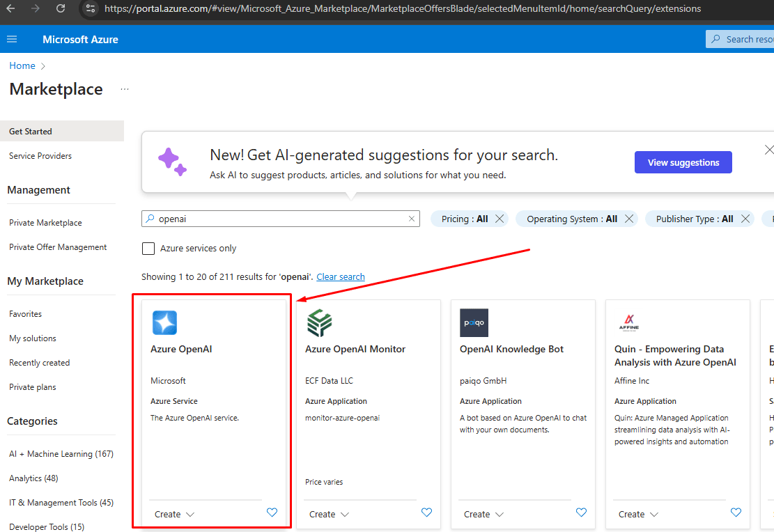Filter by IT & Management Tools category
Image resolution: width=774 pixels, height=532 pixels.
tap(61, 502)
